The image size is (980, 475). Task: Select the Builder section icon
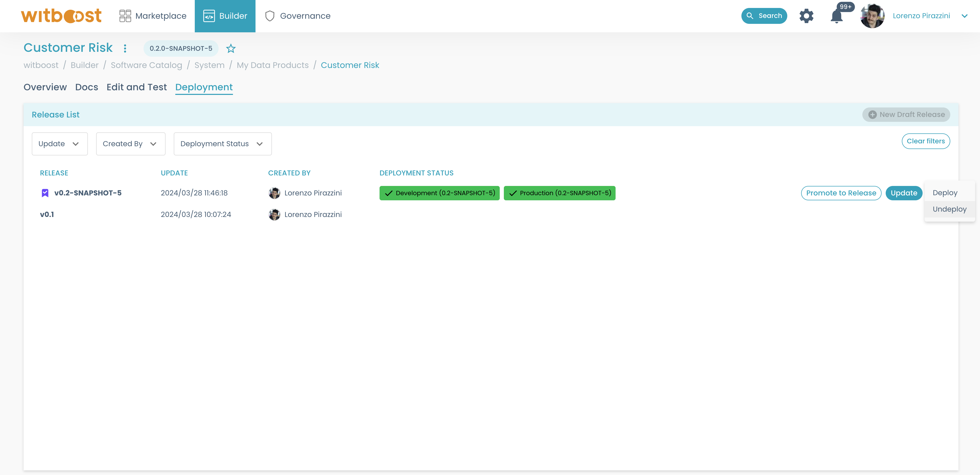209,16
